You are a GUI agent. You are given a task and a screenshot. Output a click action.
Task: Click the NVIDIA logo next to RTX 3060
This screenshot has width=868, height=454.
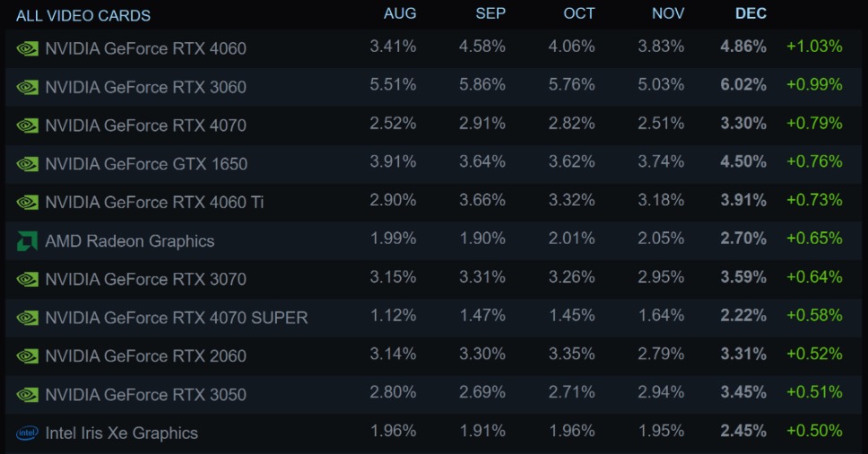pyautogui.click(x=27, y=87)
